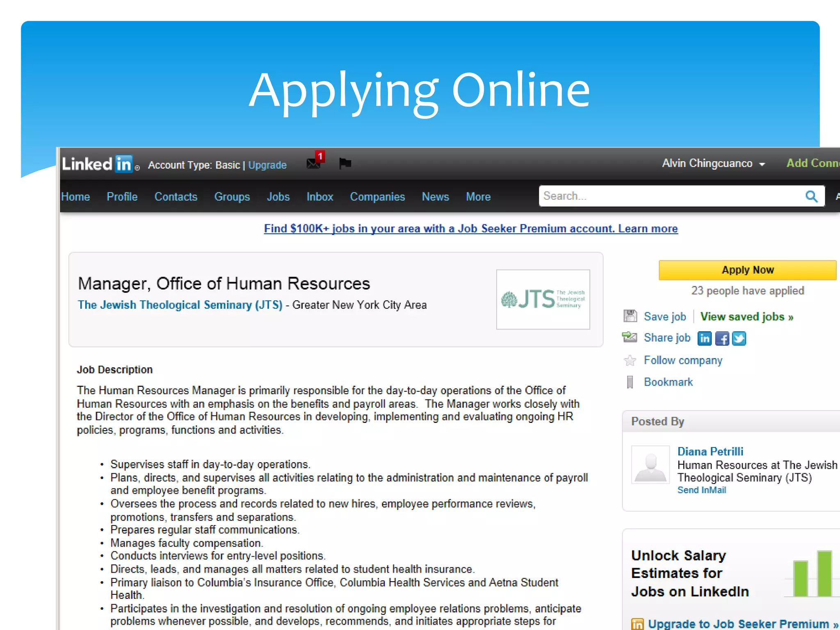Open the Profile menu item
Image resolution: width=840 pixels, height=630 pixels.
(122, 197)
